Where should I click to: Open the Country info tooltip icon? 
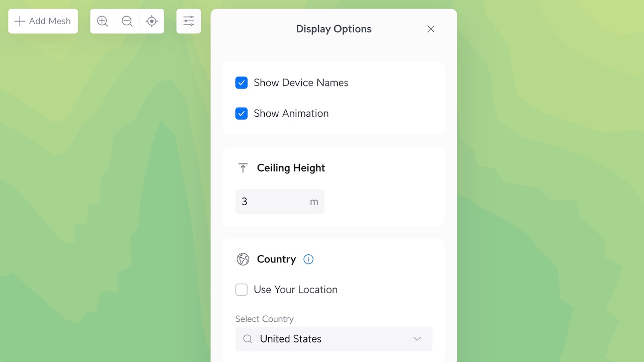pos(308,259)
